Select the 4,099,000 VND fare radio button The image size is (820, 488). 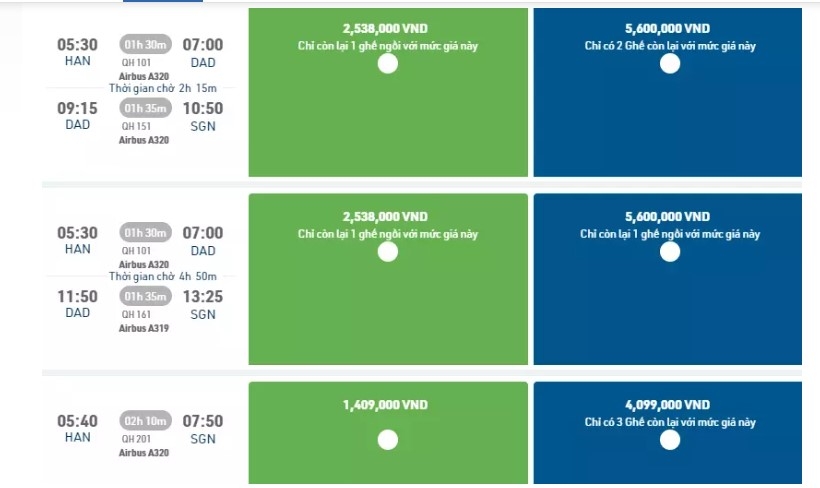[670, 439]
